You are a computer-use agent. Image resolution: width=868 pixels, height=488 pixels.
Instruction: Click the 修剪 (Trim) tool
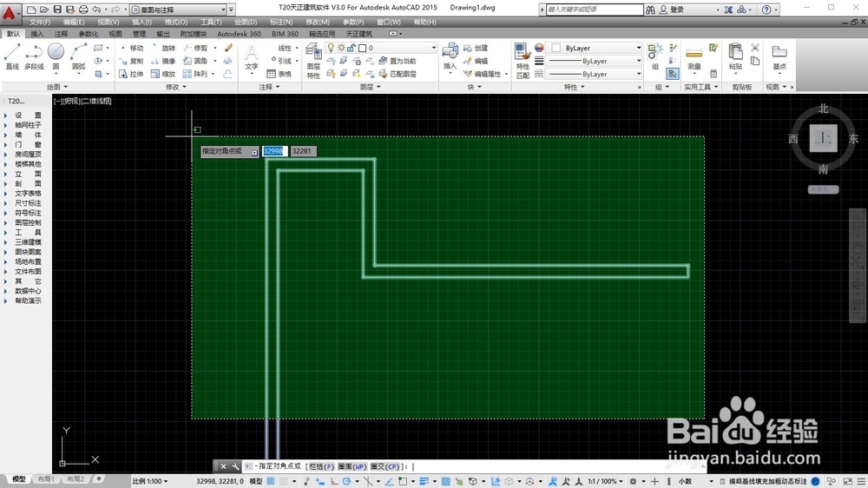tap(196, 48)
